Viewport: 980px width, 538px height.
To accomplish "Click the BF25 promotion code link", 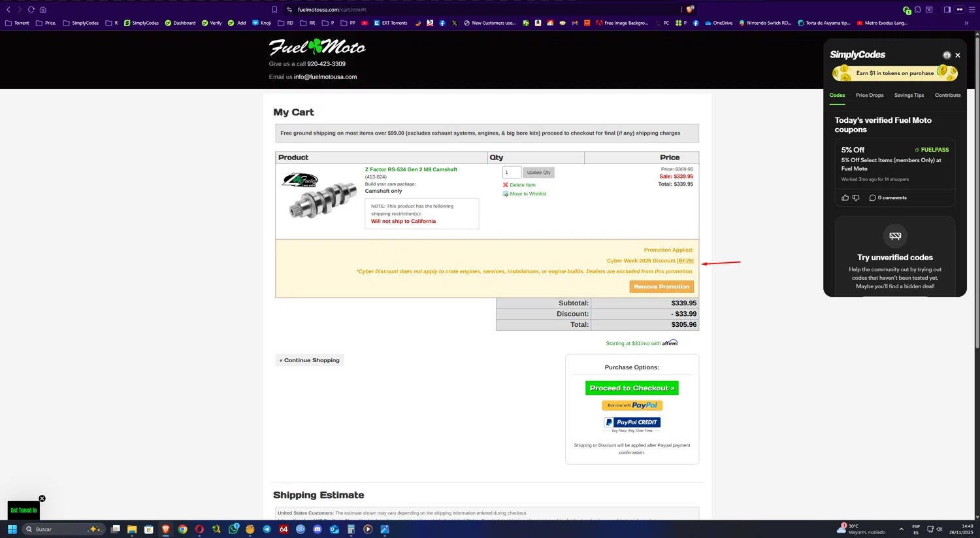I will pos(685,261).
